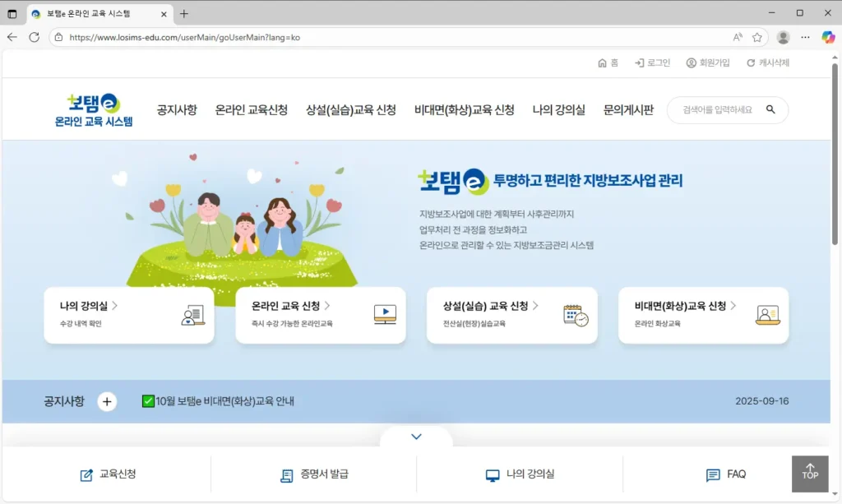Click the downward chevron below the banner
Screen dimensions: 842x504
(416, 437)
